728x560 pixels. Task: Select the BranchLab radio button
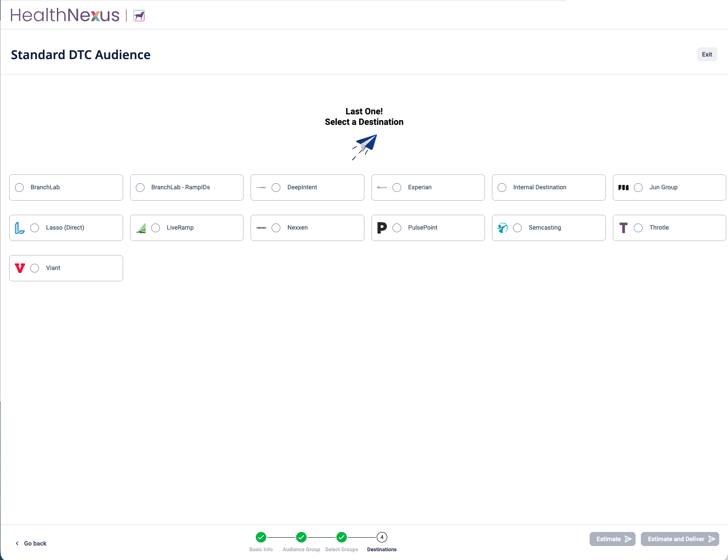19,188
